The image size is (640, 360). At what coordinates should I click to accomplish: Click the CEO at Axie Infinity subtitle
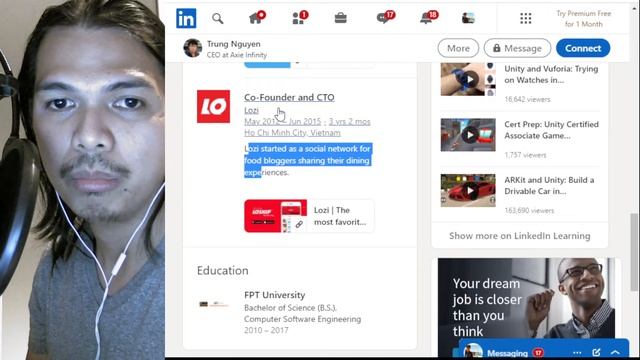click(236, 55)
